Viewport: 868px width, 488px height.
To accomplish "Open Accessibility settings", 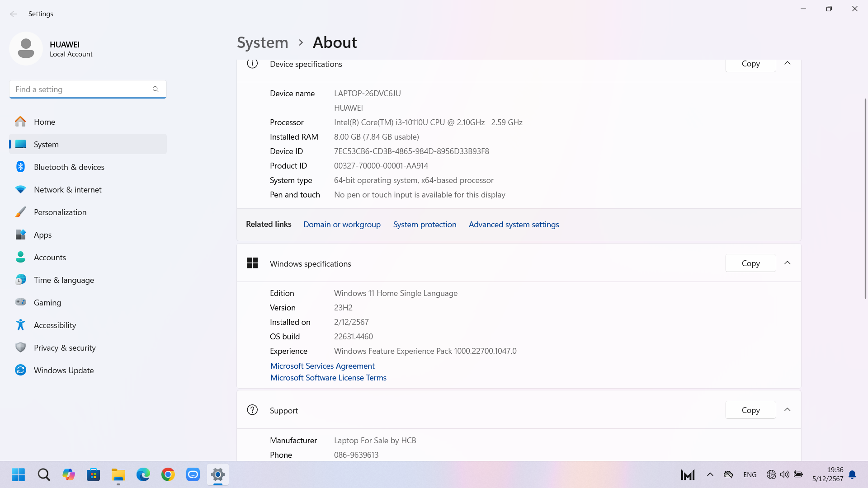I will pos(88,325).
